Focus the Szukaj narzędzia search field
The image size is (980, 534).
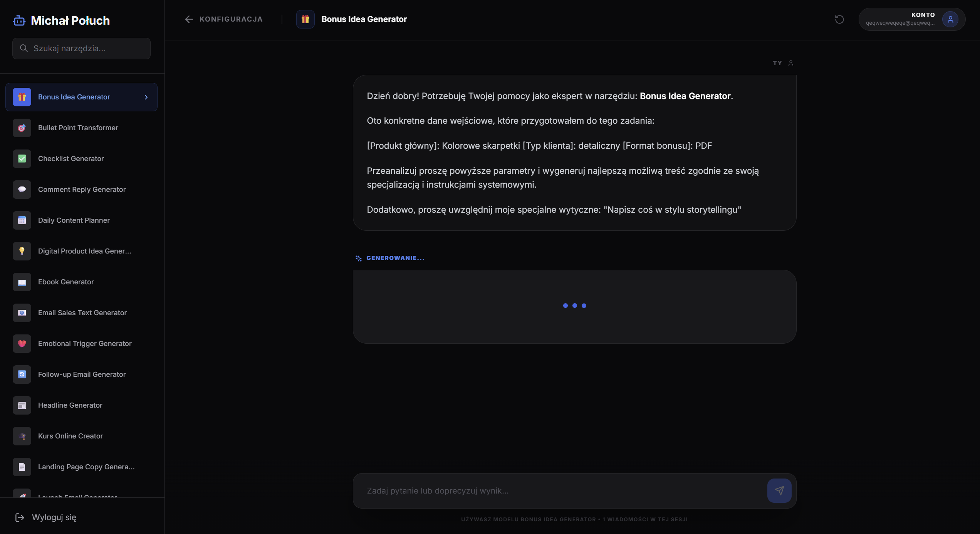pos(81,49)
